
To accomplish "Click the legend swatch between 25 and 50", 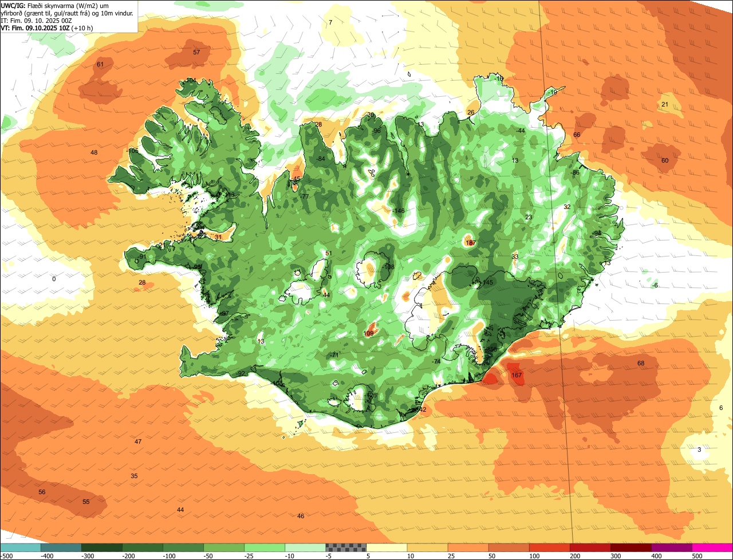I will click(x=468, y=547).
